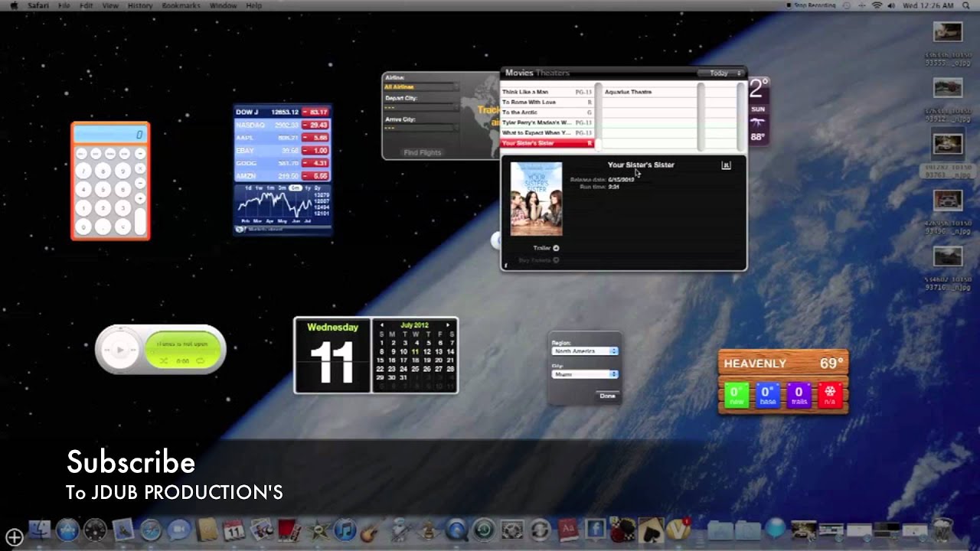This screenshot has width=980, height=551.
Task: Play the trailer arrow in Movies widget
Action: (556, 248)
